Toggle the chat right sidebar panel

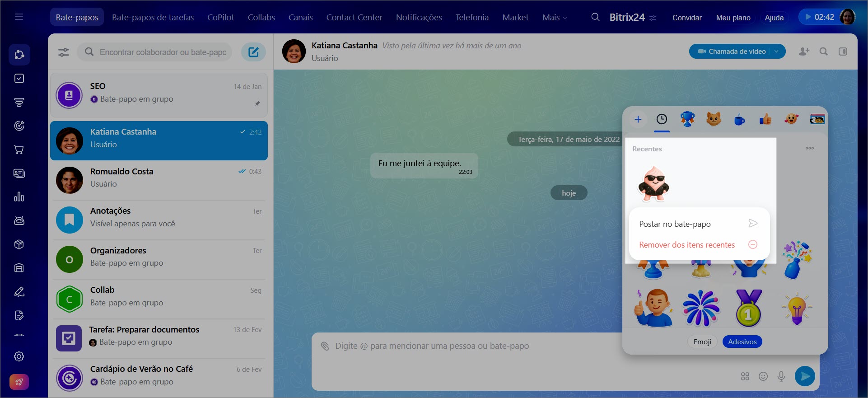(x=843, y=52)
